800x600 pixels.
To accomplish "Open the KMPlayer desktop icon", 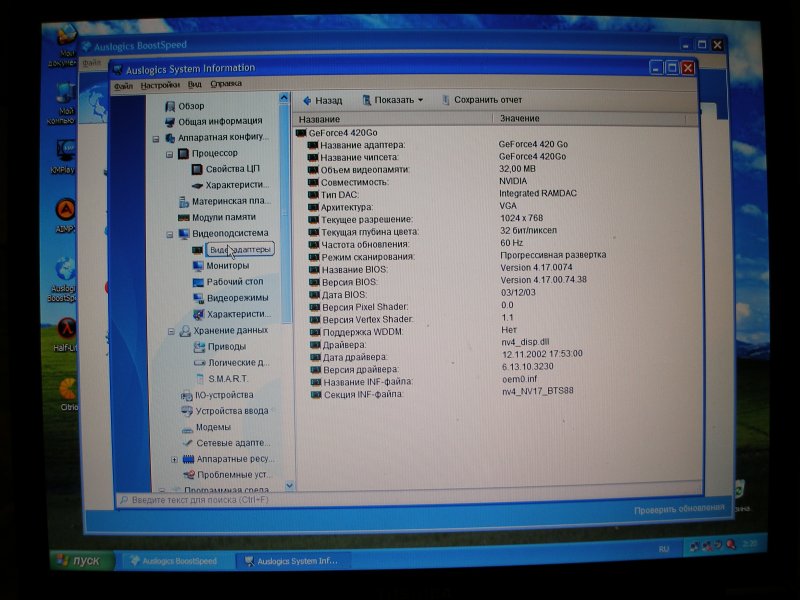I will tap(65, 151).
